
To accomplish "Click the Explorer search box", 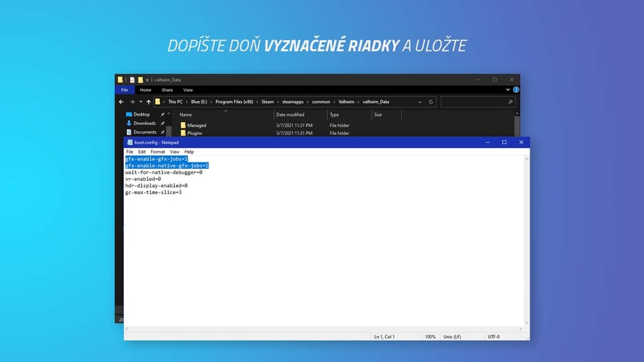I will [x=477, y=102].
